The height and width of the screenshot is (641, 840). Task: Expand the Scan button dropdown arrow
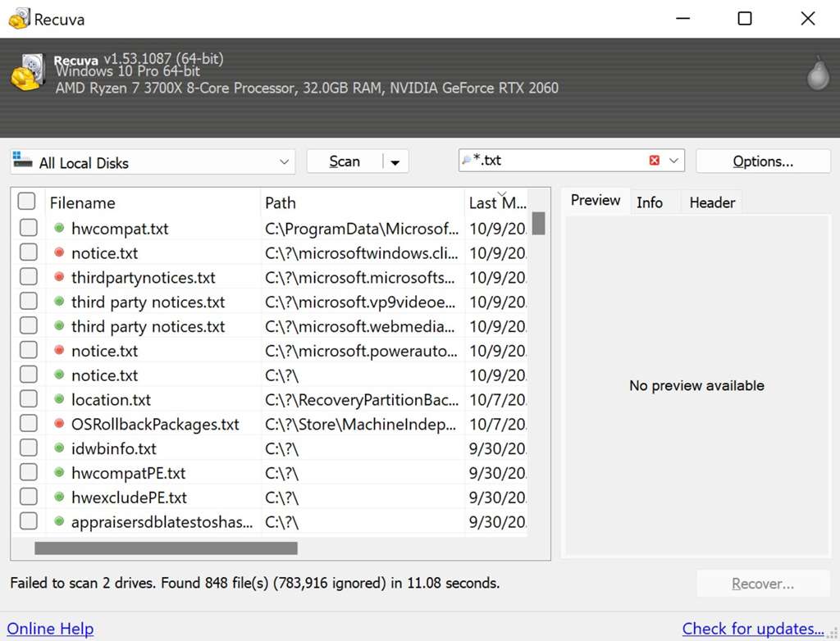[395, 162]
